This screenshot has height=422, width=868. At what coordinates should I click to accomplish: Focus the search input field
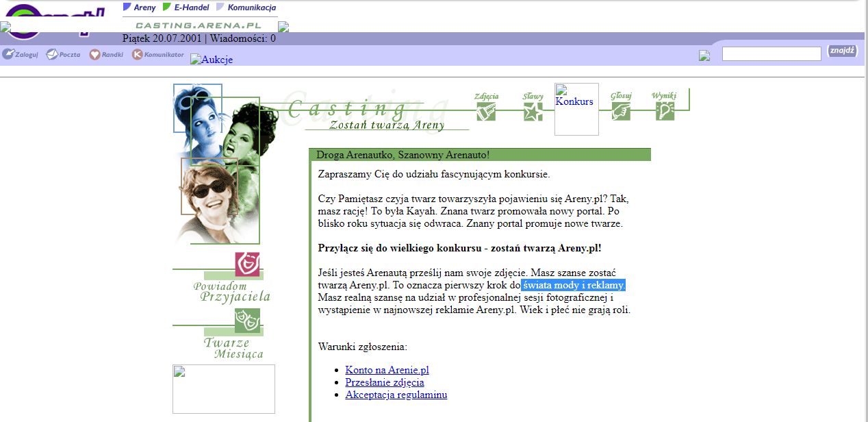pyautogui.click(x=771, y=53)
